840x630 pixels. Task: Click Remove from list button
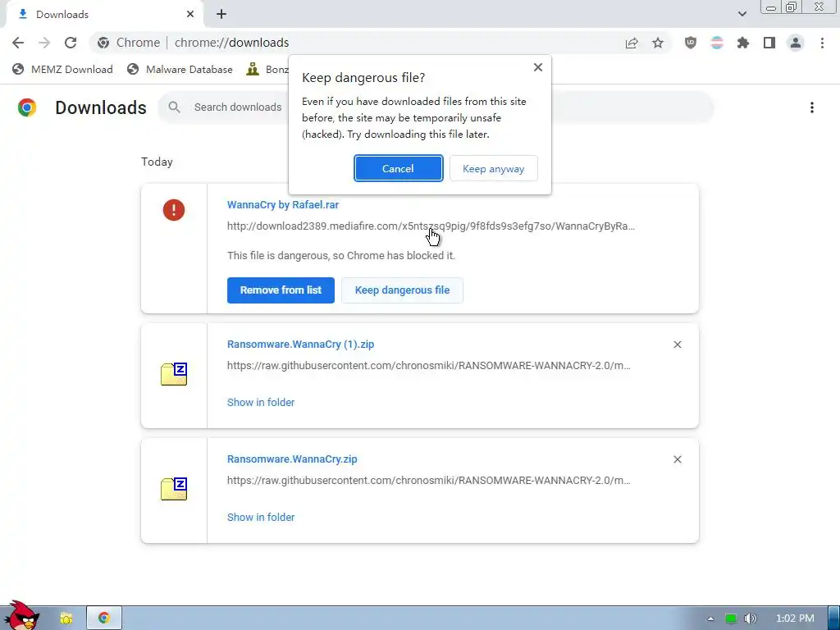point(281,290)
